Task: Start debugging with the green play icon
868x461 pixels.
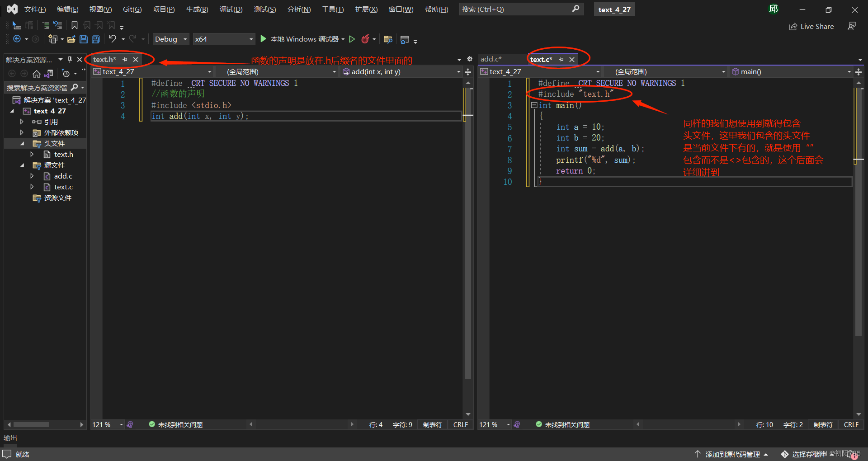Action: point(264,39)
